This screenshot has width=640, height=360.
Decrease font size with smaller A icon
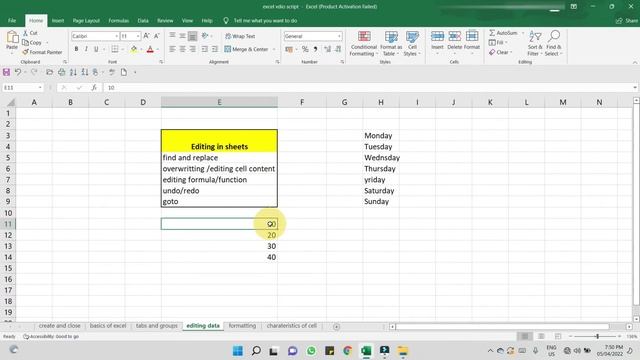pyautogui.click(x=156, y=36)
